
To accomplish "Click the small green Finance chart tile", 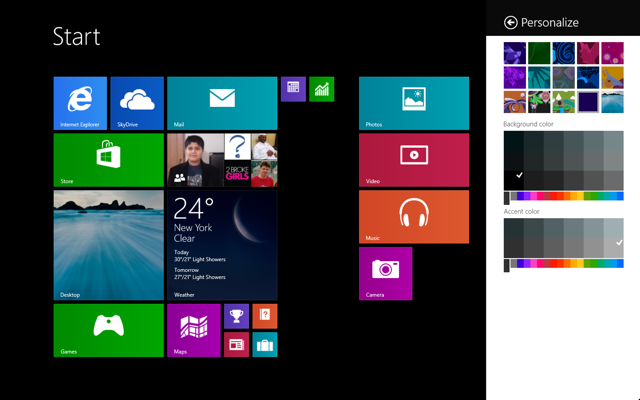I will coord(322,89).
